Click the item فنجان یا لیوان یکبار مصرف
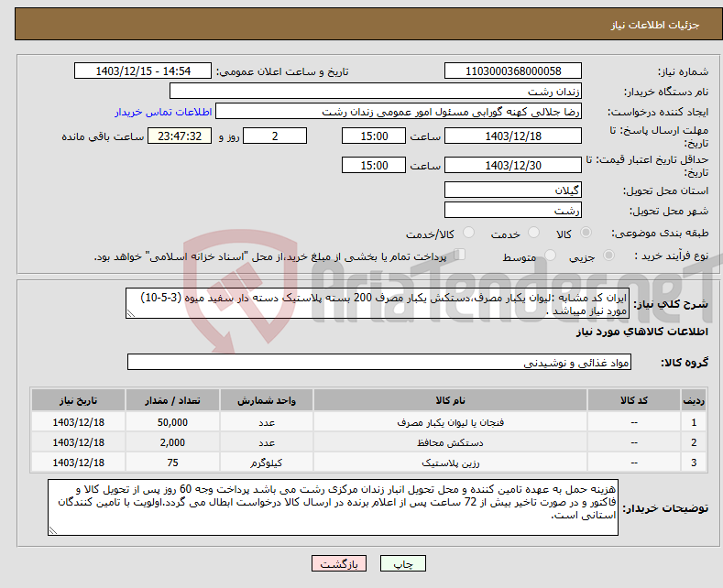This screenshot has width=723, height=588. (x=451, y=422)
